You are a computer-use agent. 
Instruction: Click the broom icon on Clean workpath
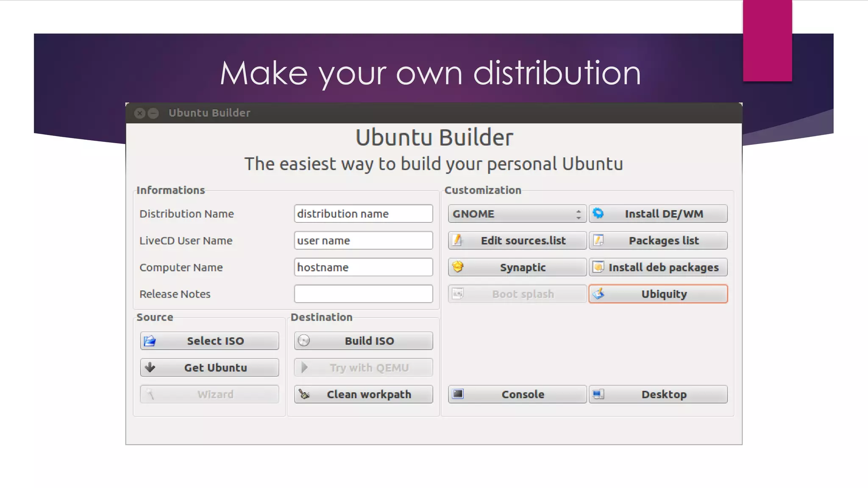[x=304, y=394]
